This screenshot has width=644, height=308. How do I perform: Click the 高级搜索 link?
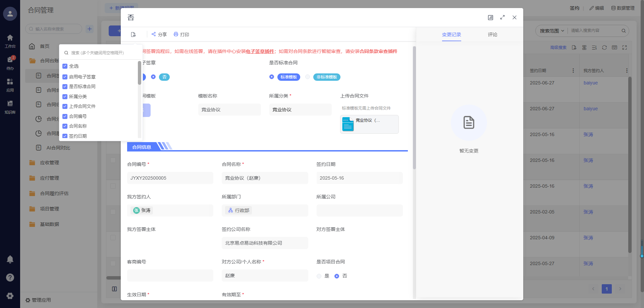[x=558, y=48]
